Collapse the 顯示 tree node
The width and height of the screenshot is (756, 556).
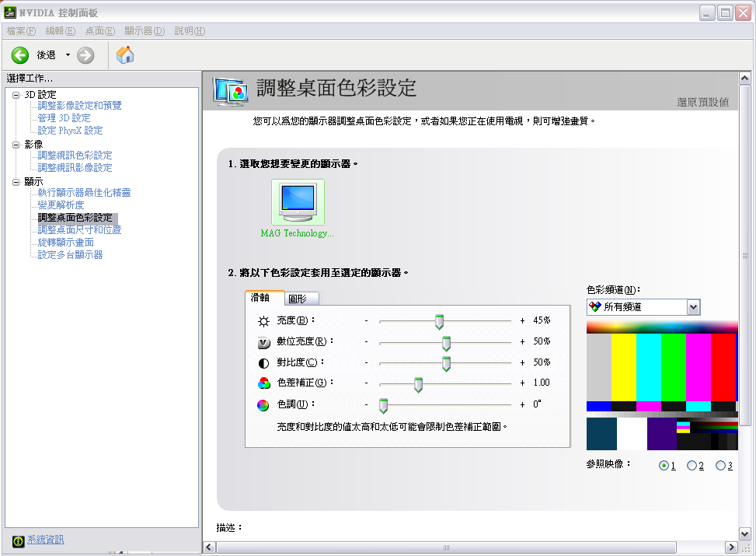pyautogui.click(x=16, y=182)
